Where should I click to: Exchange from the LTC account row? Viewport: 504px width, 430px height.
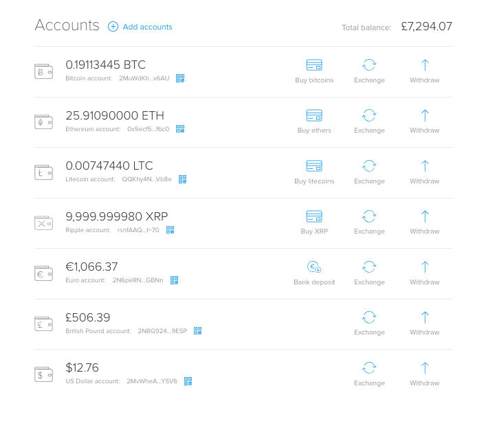pos(369,172)
